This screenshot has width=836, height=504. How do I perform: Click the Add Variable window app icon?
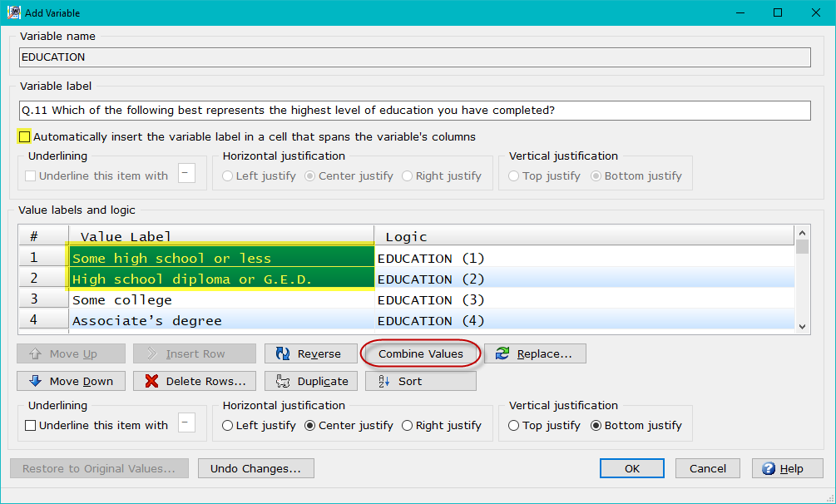pyautogui.click(x=14, y=12)
